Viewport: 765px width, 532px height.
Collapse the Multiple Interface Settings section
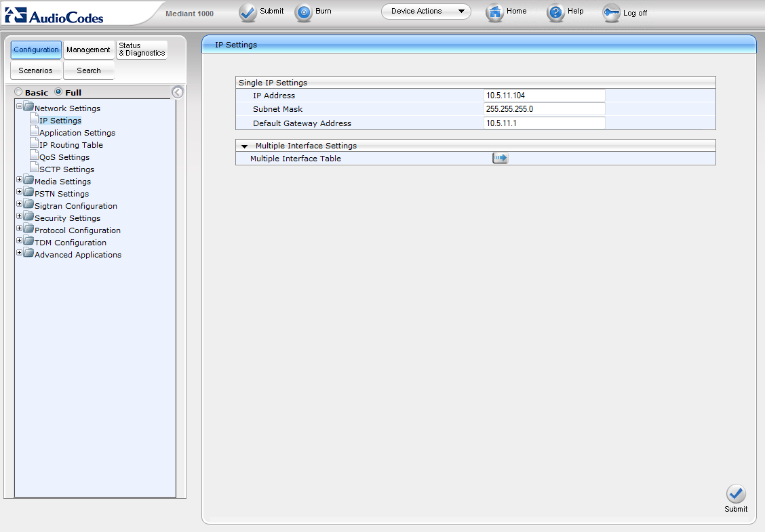click(x=245, y=146)
